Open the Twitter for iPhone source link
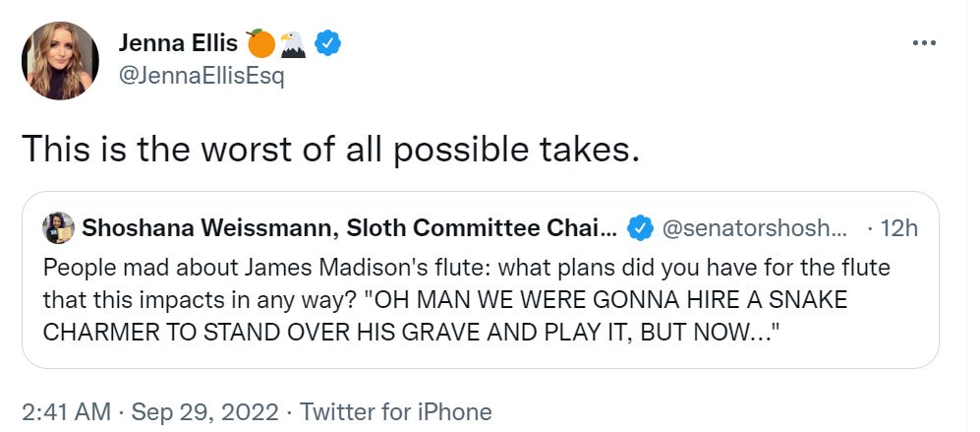The image size is (980, 432). [395, 410]
